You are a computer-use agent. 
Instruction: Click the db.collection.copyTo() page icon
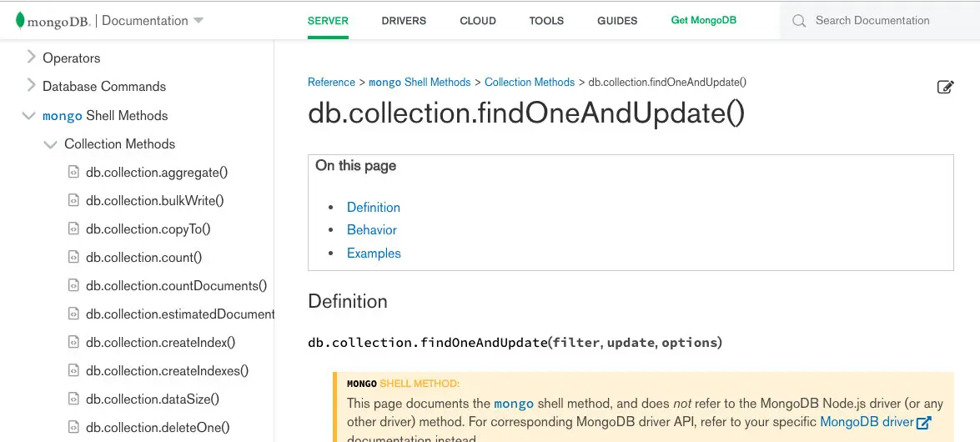(73, 229)
